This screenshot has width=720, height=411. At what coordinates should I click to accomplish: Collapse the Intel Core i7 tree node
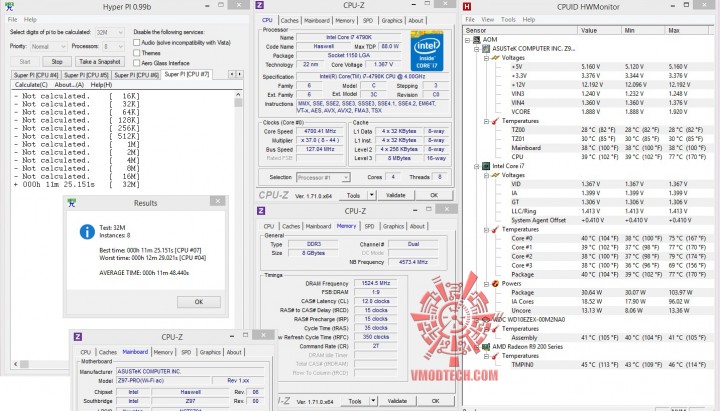point(477,166)
